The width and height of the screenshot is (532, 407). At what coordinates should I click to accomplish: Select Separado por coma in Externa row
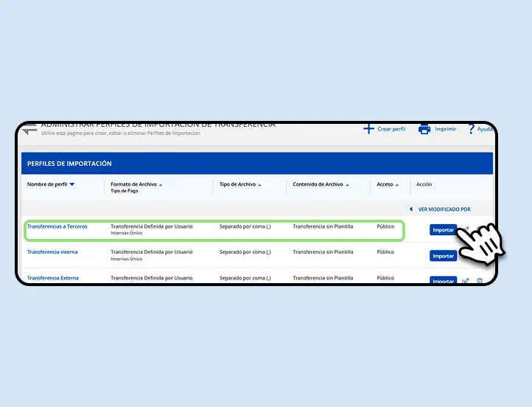tap(245, 278)
